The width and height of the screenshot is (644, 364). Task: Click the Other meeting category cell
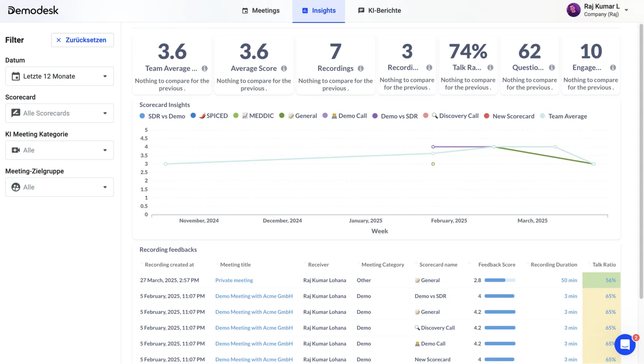tap(364, 280)
